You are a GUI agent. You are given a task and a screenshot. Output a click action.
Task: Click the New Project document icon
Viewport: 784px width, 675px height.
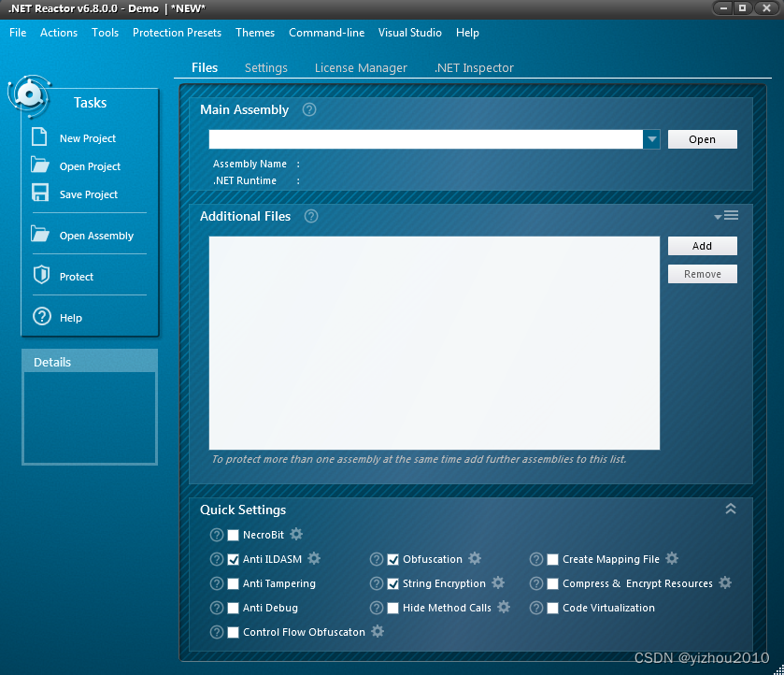click(x=39, y=136)
